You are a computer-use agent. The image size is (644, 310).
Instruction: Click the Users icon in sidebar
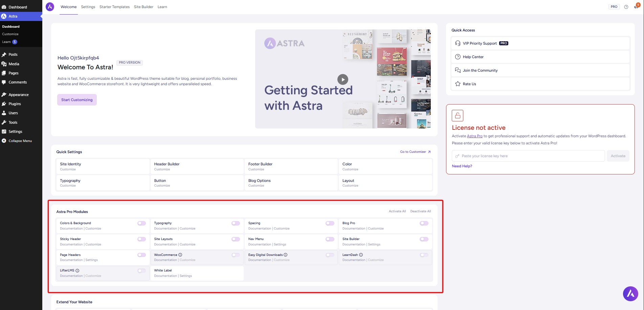[4, 113]
